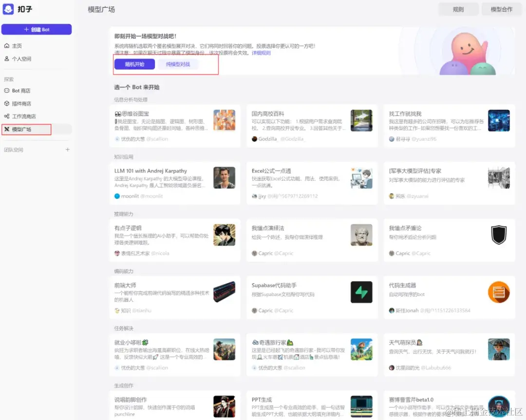Open the 规则 button at top right
The image size is (526, 420).
[458, 9]
